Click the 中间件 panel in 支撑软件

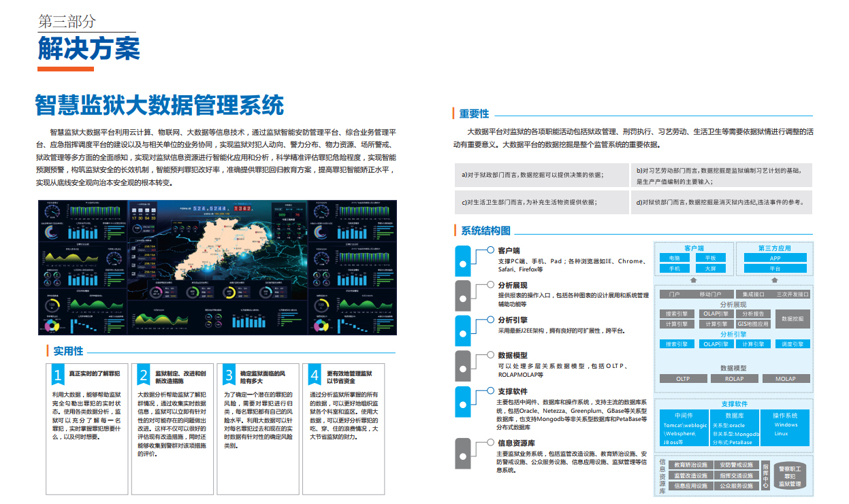click(x=684, y=428)
